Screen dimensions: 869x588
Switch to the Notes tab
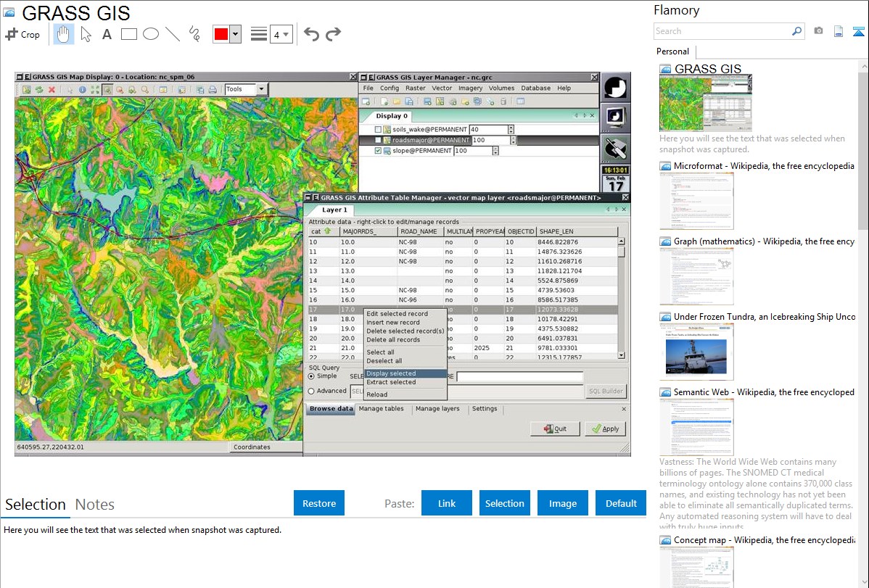tap(95, 505)
